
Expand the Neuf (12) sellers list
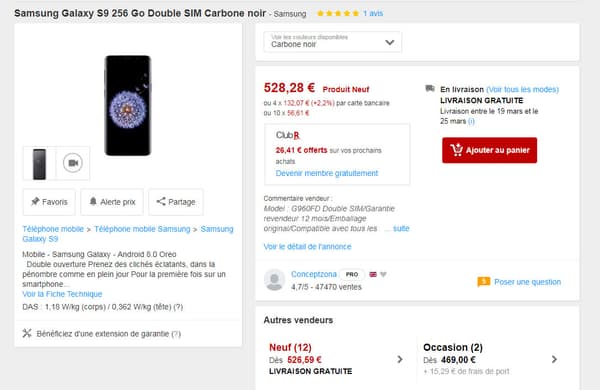coord(400,359)
